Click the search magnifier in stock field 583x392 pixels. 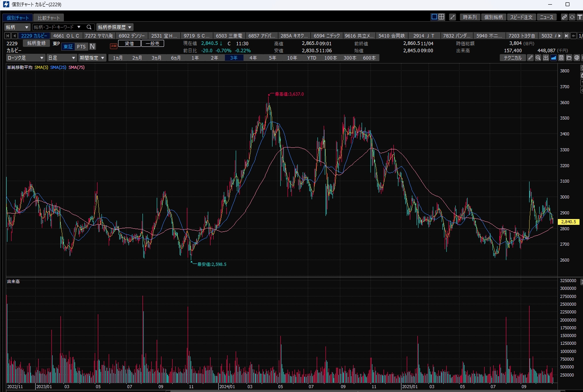click(x=89, y=27)
